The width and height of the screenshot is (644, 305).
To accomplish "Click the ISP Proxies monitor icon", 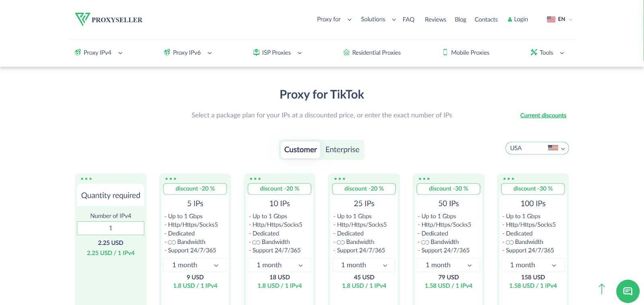I will click(256, 52).
